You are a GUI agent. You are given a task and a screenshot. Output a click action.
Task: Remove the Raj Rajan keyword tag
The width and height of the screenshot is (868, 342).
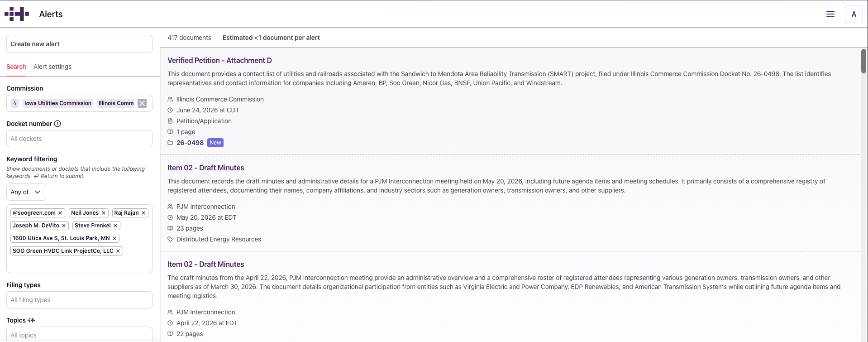(x=143, y=213)
